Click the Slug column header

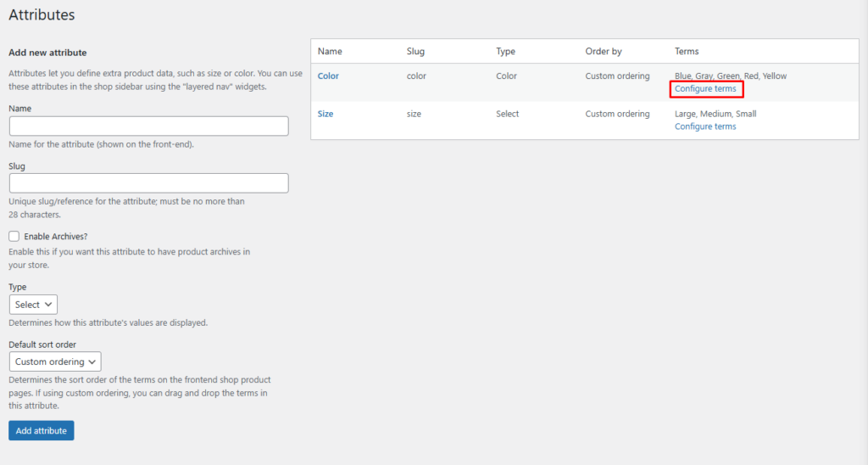click(415, 51)
